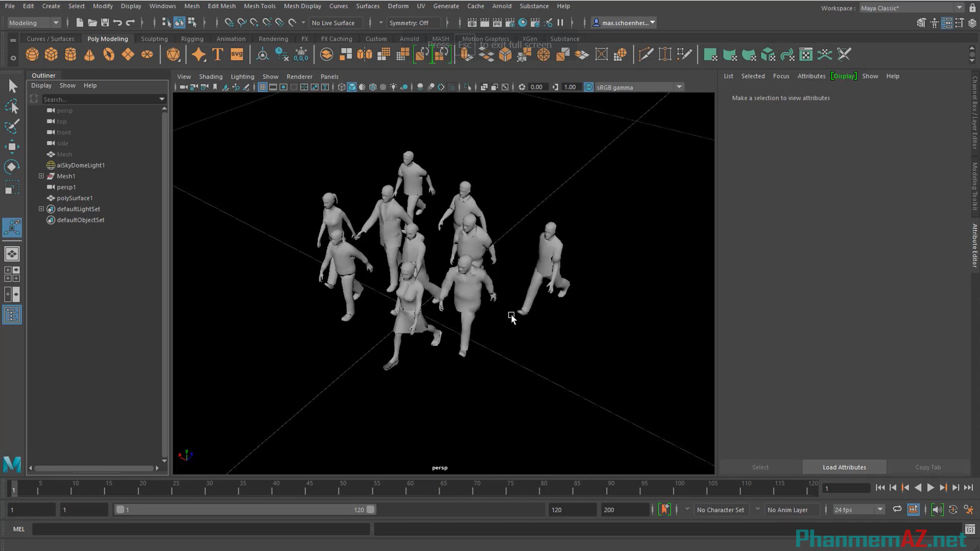Enable smooth shaded display in the viewport
This screenshot has width=980, height=551.
(x=352, y=87)
